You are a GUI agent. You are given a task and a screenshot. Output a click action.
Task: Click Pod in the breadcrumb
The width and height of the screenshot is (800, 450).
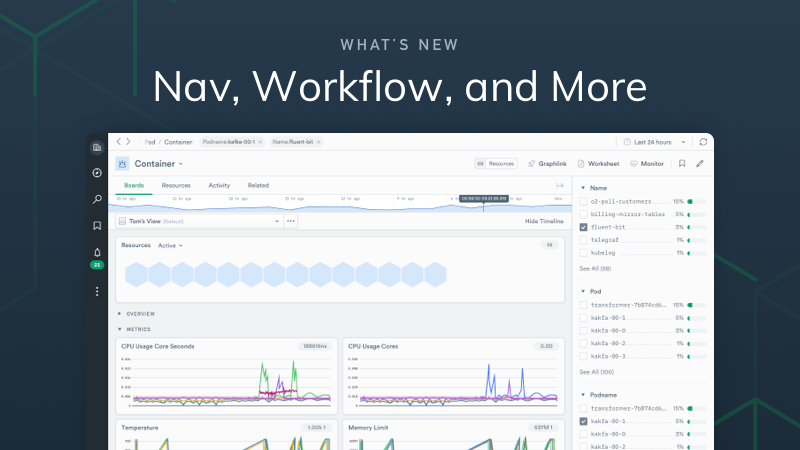coord(149,142)
